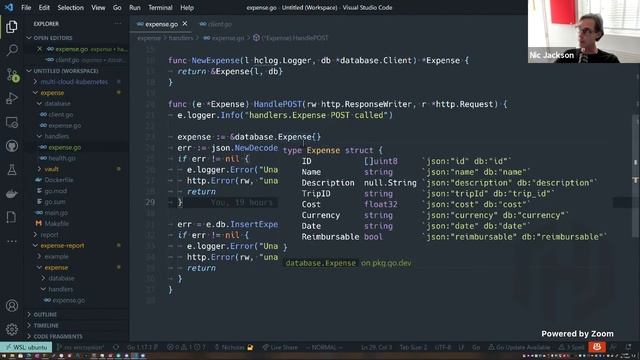This screenshot has height=360, width=640.
Task: Open Dockerfile in the explorer tree
Action: tap(59, 180)
